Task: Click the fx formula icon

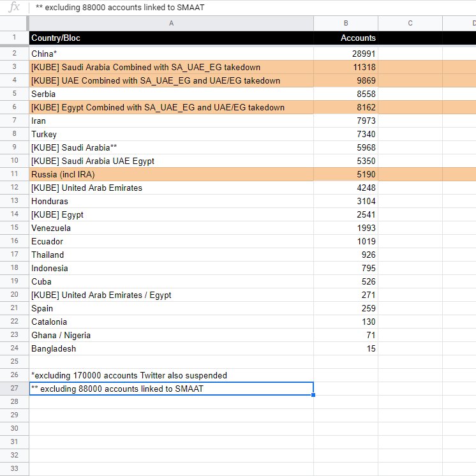Action: pyautogui.click(x=14, y=7)
